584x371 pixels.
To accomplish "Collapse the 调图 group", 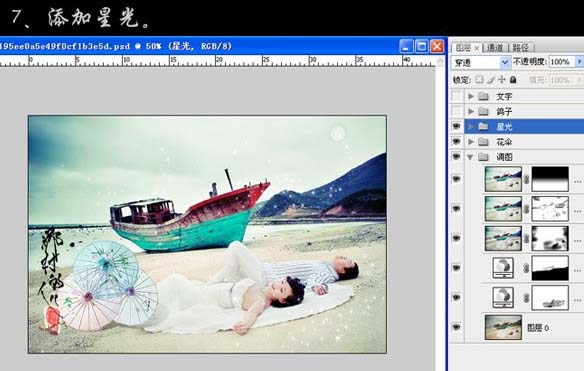I will pyautogui.click(x=470, y=157).
